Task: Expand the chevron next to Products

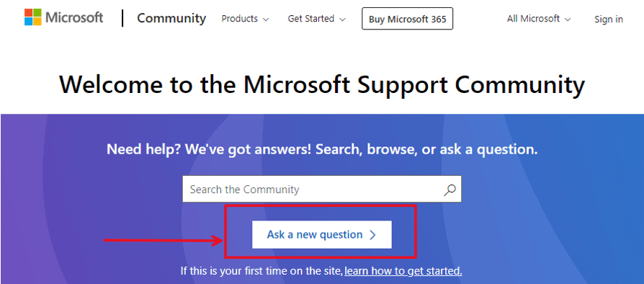Action: click(266, 19)
